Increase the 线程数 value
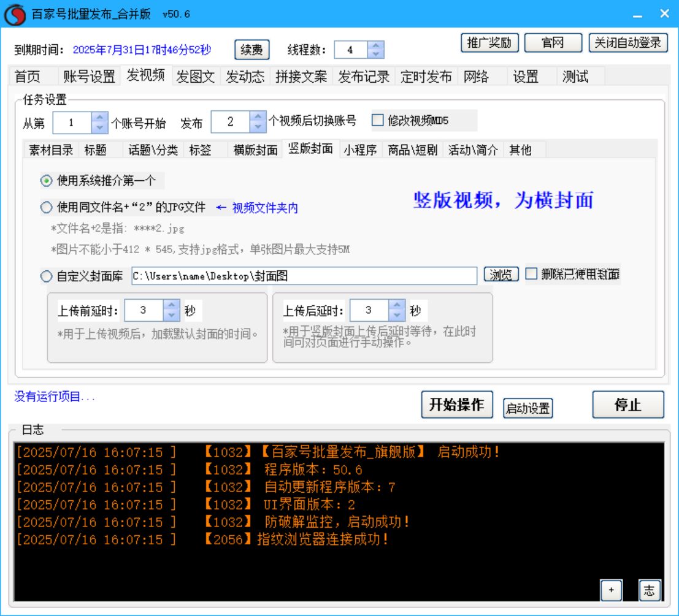Screen dimensions: 679x616 [375, 45]
